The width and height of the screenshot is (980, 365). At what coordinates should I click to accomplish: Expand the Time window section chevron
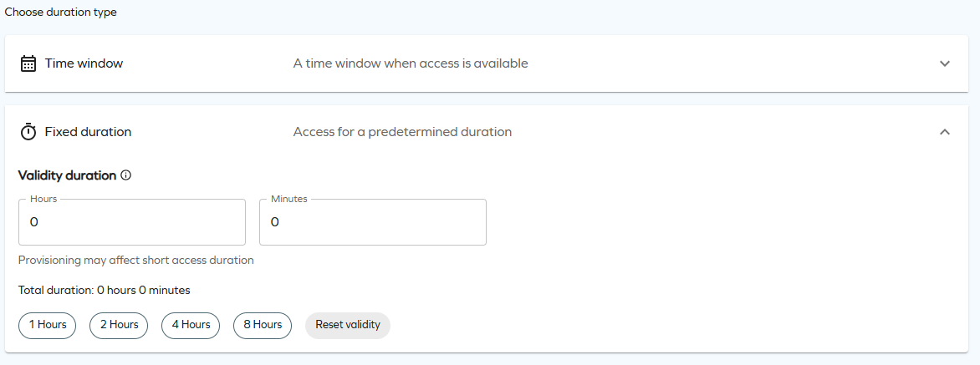click(945, 63)
